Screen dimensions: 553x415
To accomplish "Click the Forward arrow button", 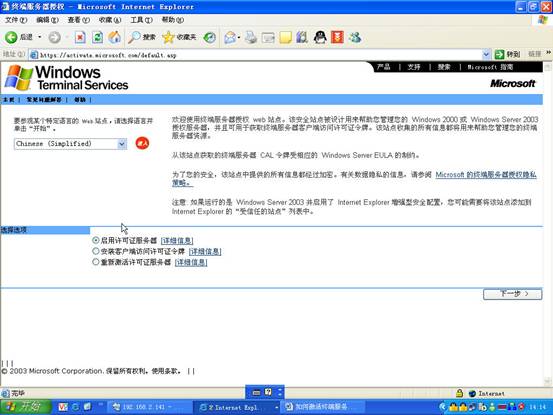I will coord(54,37).
